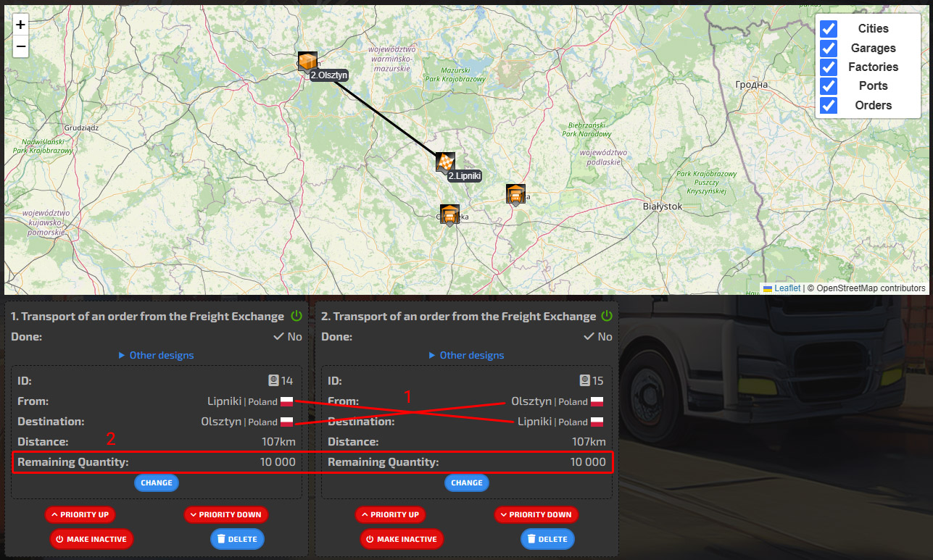Uncheck the Cities map layer checkbox
Screen dimensions: 933x560
(829, 29)
